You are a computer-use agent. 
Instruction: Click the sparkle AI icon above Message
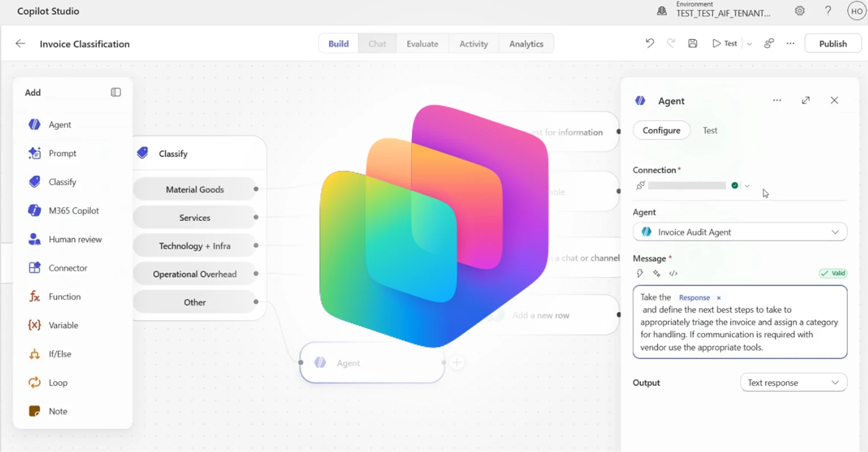[x=656, y=273]
